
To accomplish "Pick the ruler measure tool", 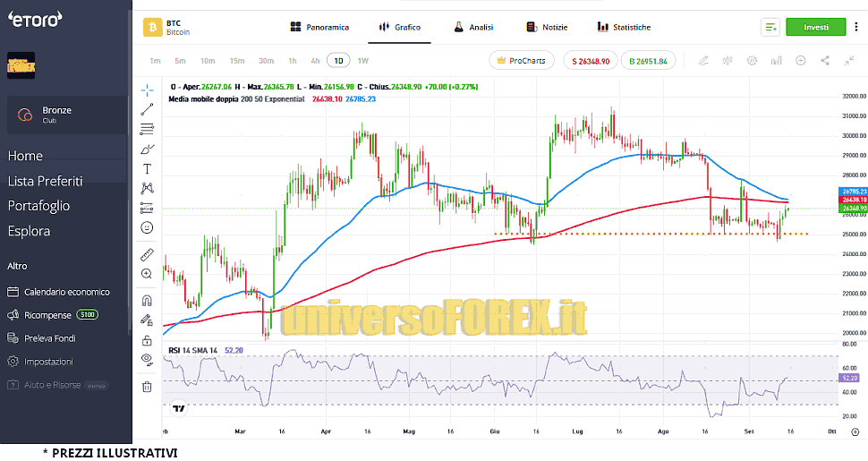I will (147, 254).
